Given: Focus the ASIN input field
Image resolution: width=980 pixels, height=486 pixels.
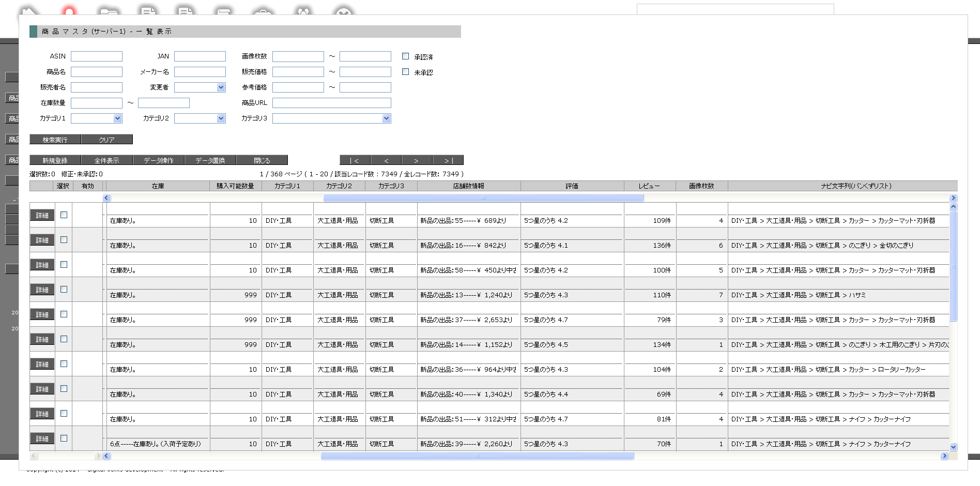Looking at the screenshot, I should pos(97,56).
